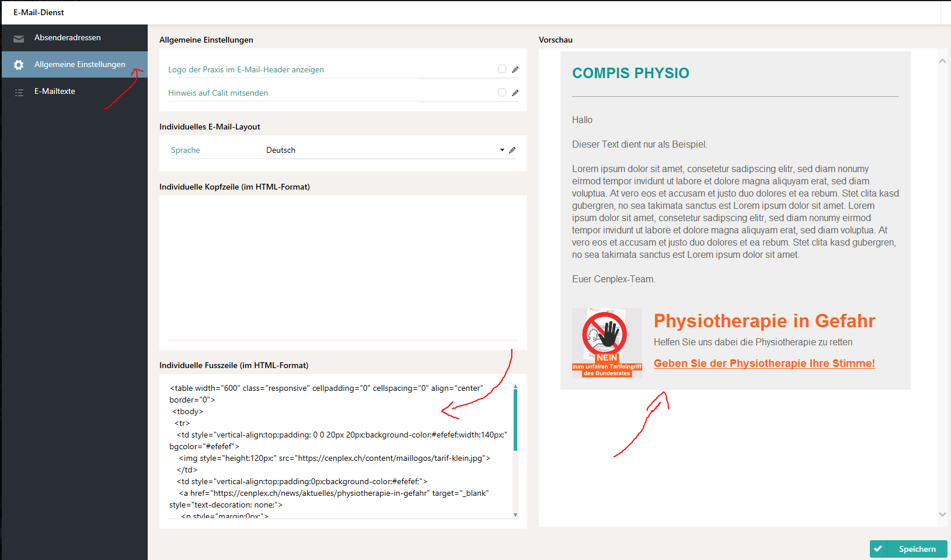Screen dimensions: 951x560
Task: Open the Absenderadressen menu item
Action: (x=67, y=38)
